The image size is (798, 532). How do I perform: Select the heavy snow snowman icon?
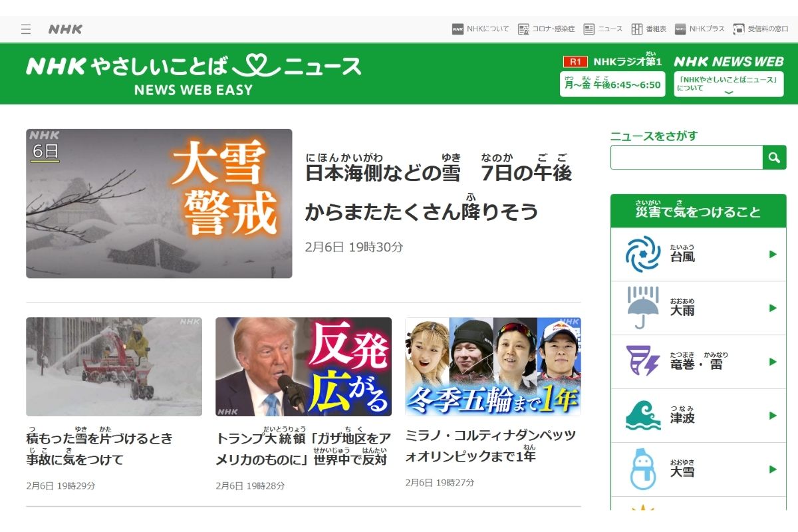(x=642, y=469)
